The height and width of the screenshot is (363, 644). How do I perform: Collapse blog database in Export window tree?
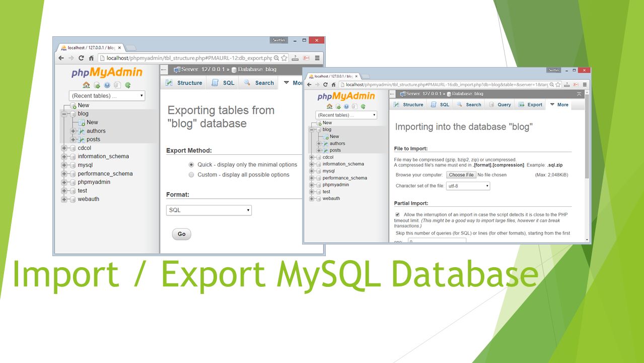tap(64, 114)
